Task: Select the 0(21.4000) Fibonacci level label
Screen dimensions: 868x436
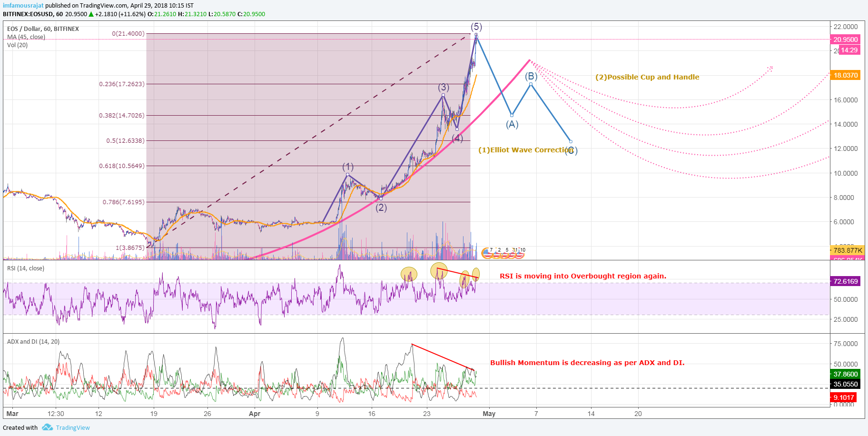Action: pyautogui.click(x=128, y=34)
